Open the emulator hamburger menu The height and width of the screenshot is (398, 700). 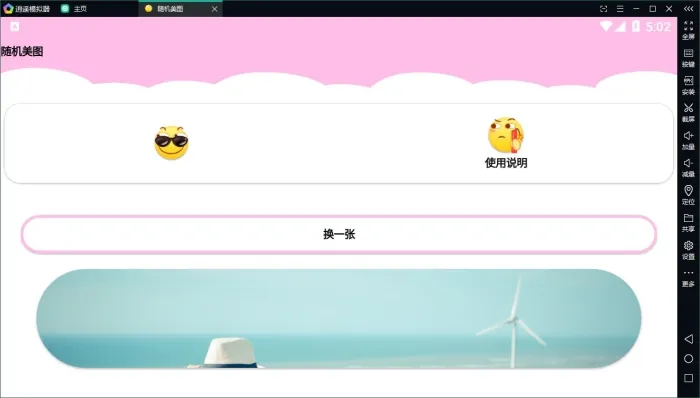coord(620,8)
